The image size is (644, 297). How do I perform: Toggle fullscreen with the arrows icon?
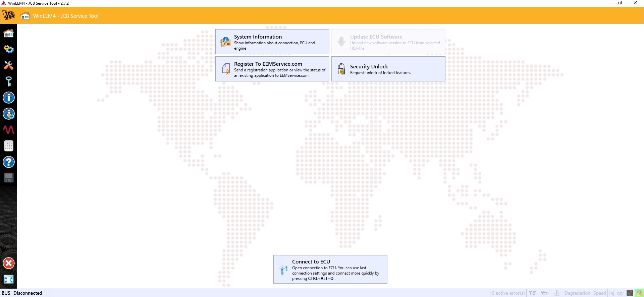[x=9, y=280]
